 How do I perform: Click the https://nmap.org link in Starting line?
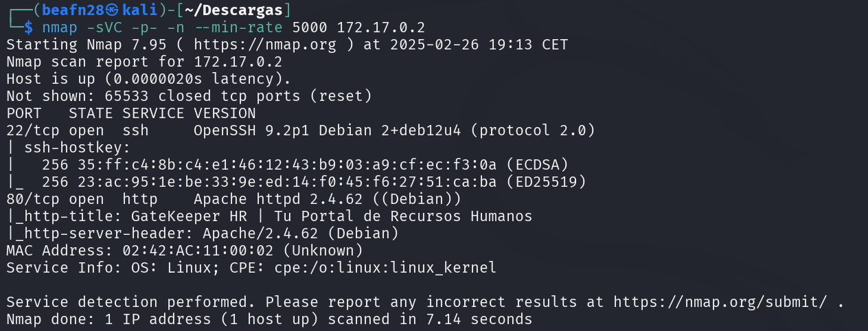click(x=264, y=45)
